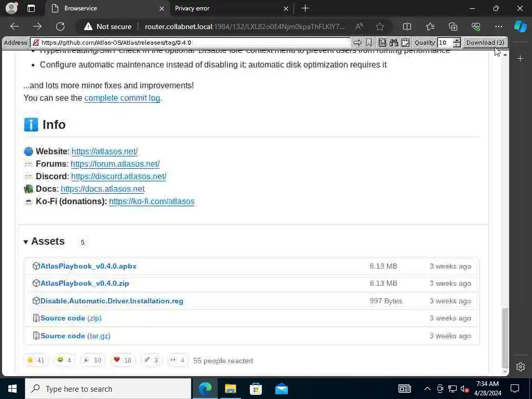
Task: Open sidebar settings gear icon
Action: click(x=521, y=367)
